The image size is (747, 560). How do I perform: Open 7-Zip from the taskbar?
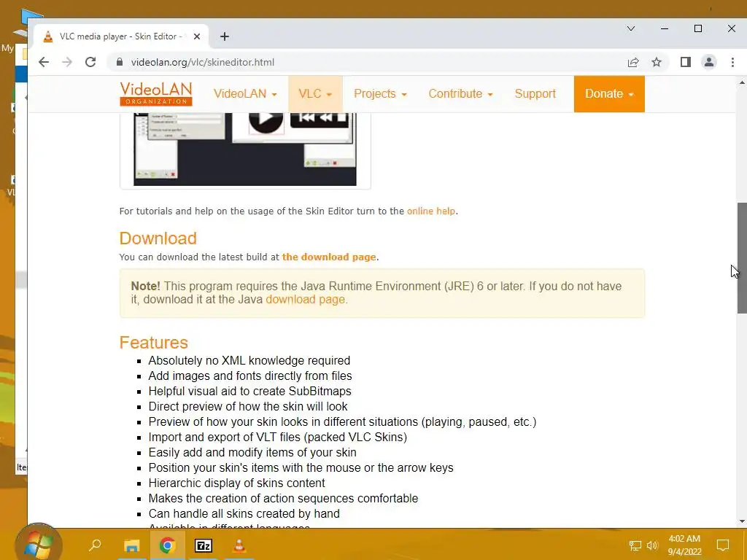point(204,545)
